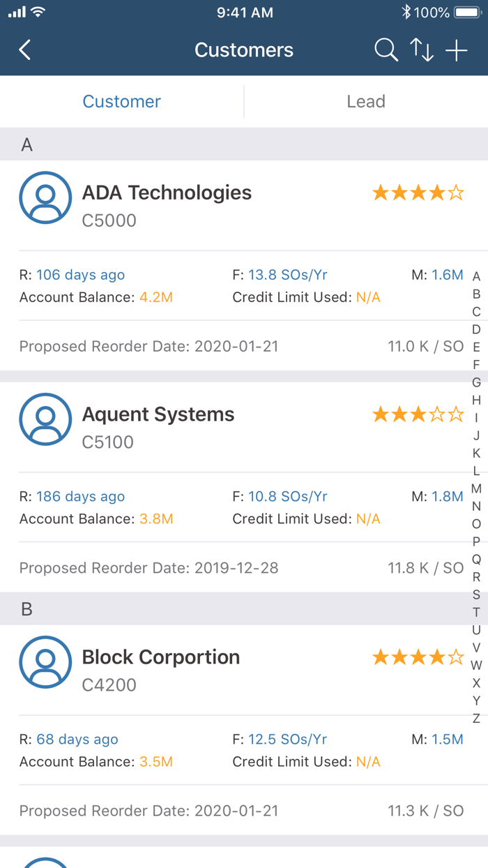Image resolution: width=488 pixels, height=868 pixels.
Task: Add new customer with plus icon
Action: coord(457,50)
